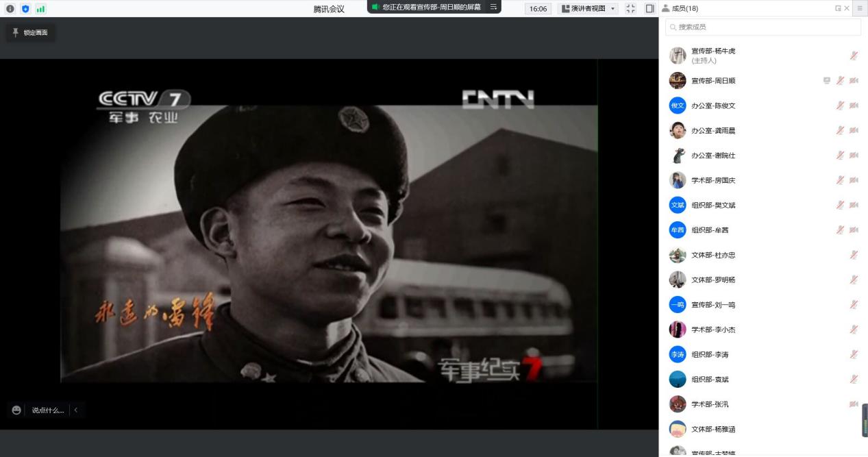Click the camera icon for 周日顺

pyautogui.click(x=854, y=80)
